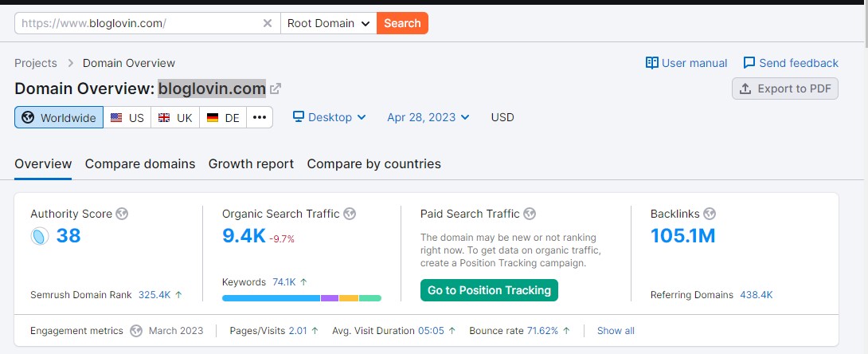Click Go to Position Tracking button
Screen dimensions: 868x354
pyautogui.click(x=490, y=290)
